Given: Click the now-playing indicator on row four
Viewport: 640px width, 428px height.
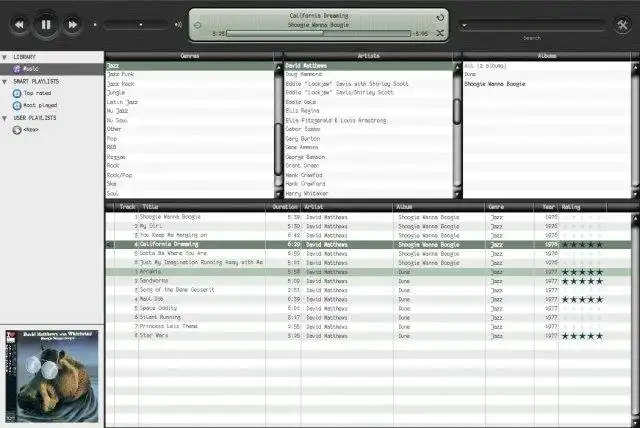Looking at the screenshot, I should click(x=109, y=245).
